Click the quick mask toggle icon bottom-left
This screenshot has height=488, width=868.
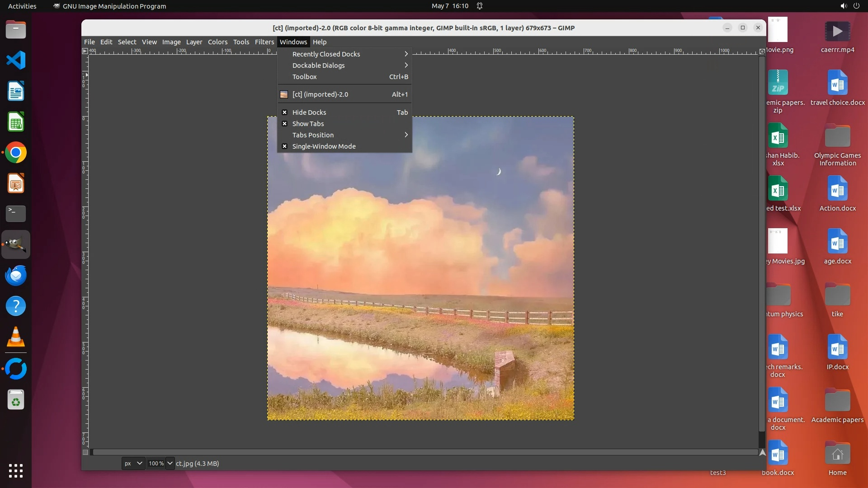tap(85, 452)
